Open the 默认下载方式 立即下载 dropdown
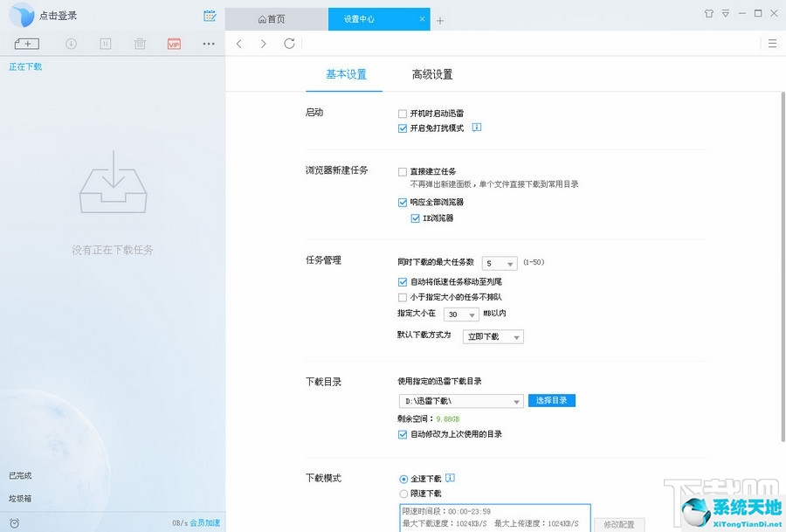786x532 pixels. [493, 336]
